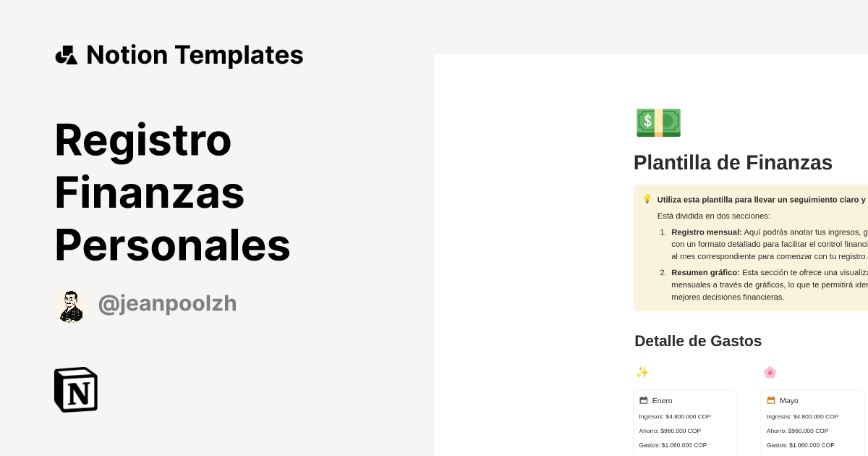Open the @jeanpoolzh profile link
The height and width of the screenshot is (456, 868).
[x=168, y=303]
